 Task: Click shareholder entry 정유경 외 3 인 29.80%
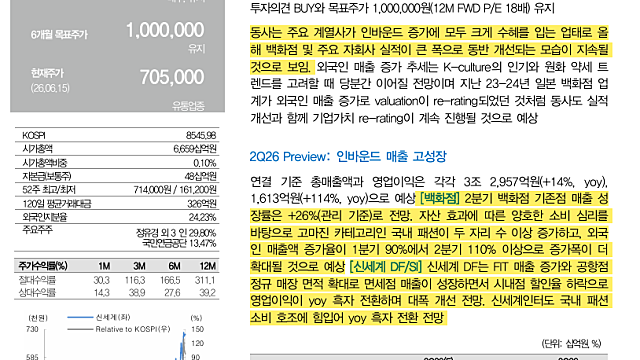tap(176, 233)
